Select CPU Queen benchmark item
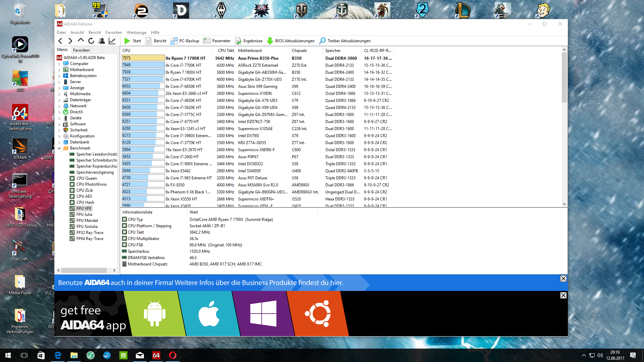 [87, 178]
